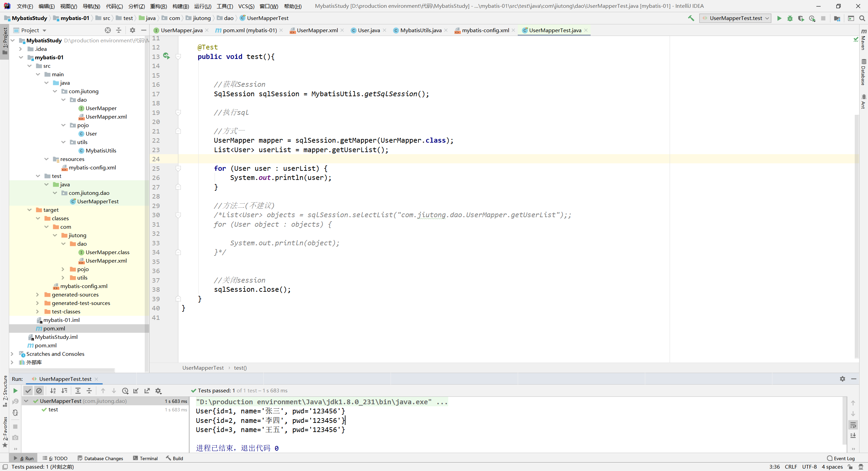Rerun tests with green play icon
Viewport: 868px width, 471px height.
tap(15, 391)
